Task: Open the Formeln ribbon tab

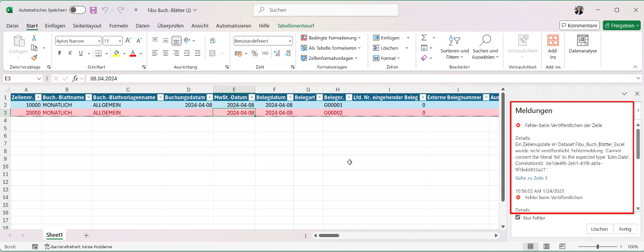Action: tap(118, 26)
